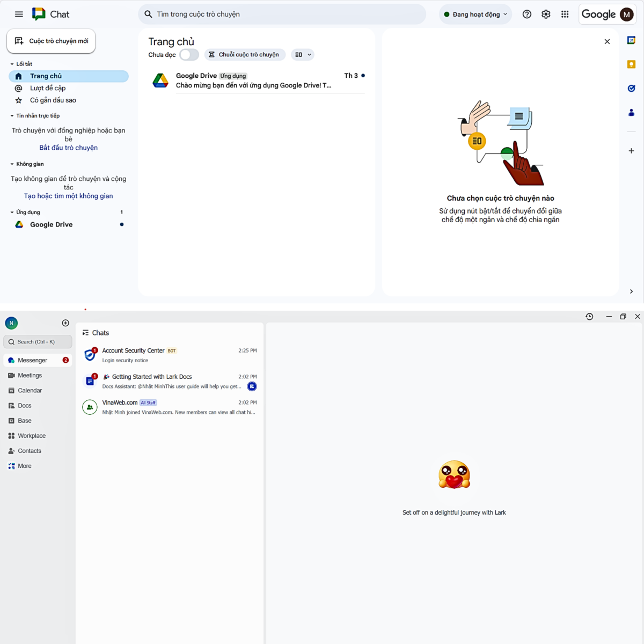644x644 pixels.
Task: Click the plus icon to add Lark chat
Action: [x=65, y=323]
